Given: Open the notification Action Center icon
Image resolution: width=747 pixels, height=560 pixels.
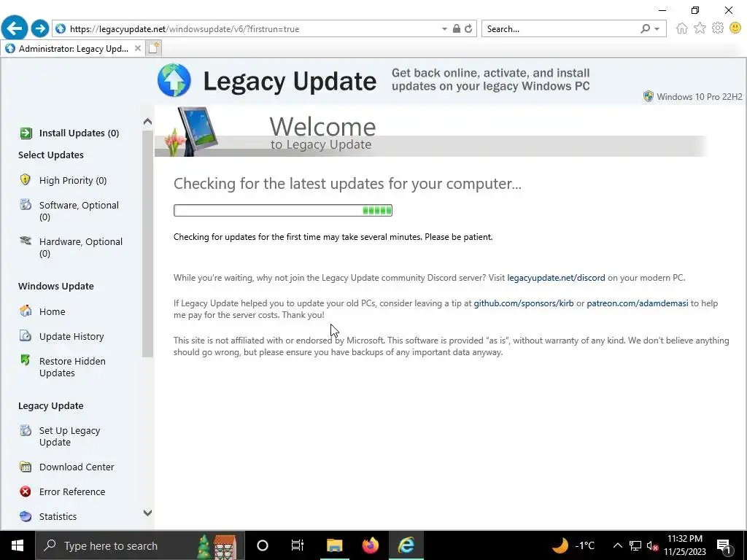Looking at the screenshot, I should pos(724,545).
